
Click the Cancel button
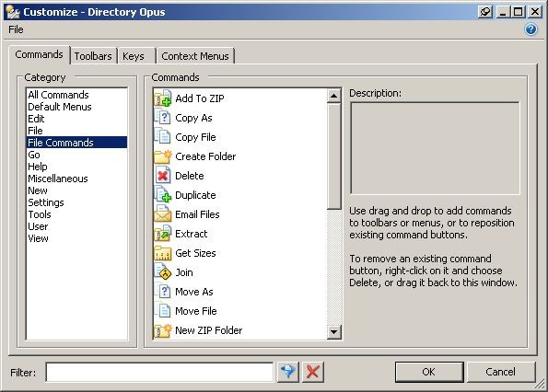(500, 372)
